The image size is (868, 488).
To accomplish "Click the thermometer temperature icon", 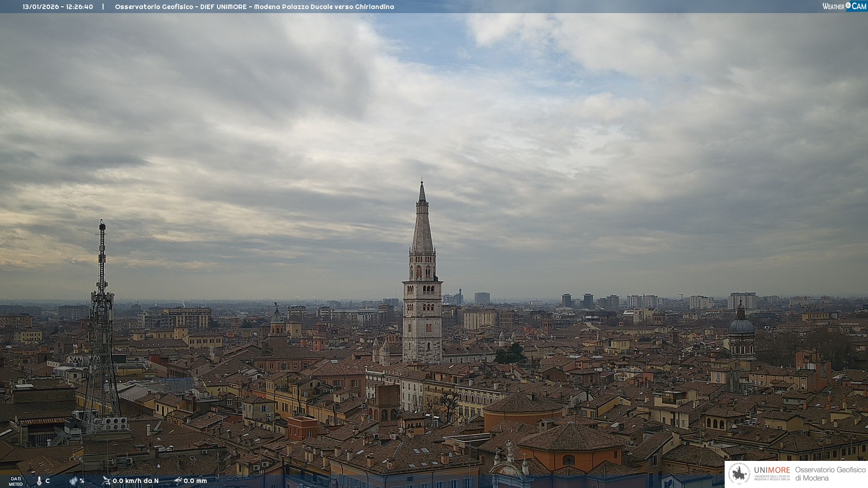I will (39, 481).
